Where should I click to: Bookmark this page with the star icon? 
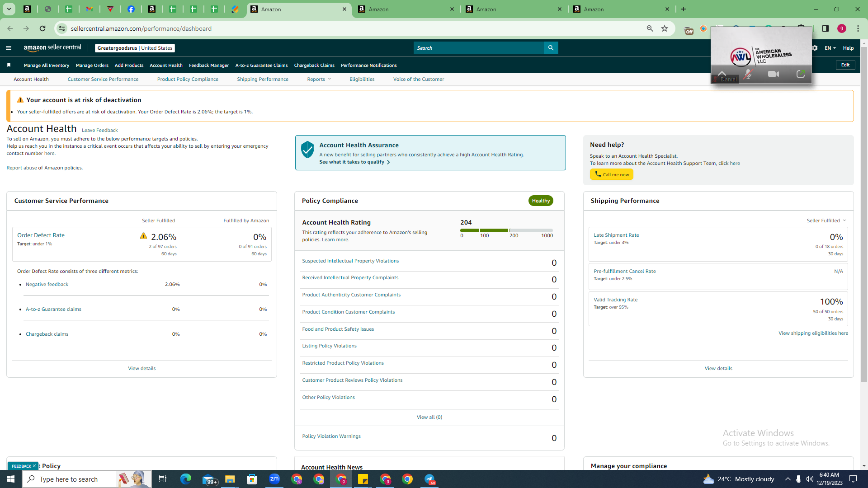(665, 28)
